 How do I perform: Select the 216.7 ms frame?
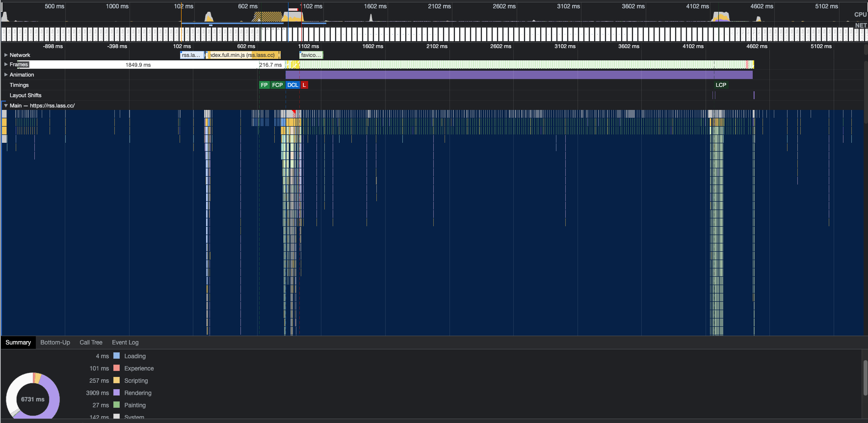click(270, 65)
